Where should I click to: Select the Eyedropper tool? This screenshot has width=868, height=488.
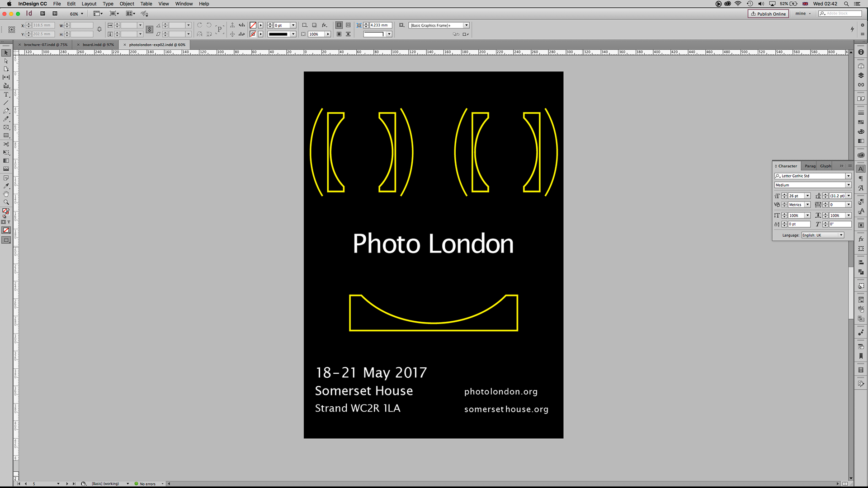point(6,186)
